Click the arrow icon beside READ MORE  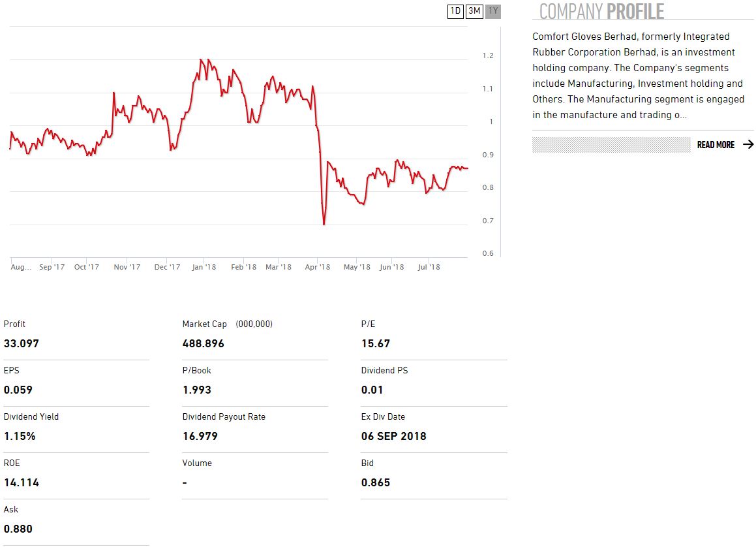[x=748, y=145]
